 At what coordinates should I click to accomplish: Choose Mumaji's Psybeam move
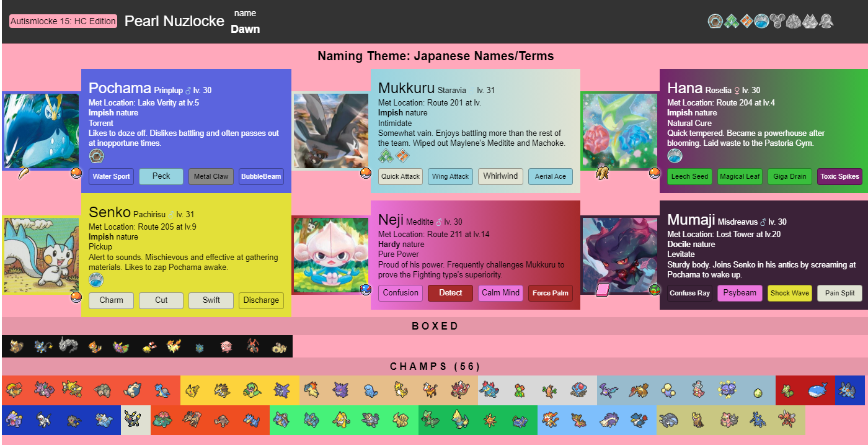740,293
